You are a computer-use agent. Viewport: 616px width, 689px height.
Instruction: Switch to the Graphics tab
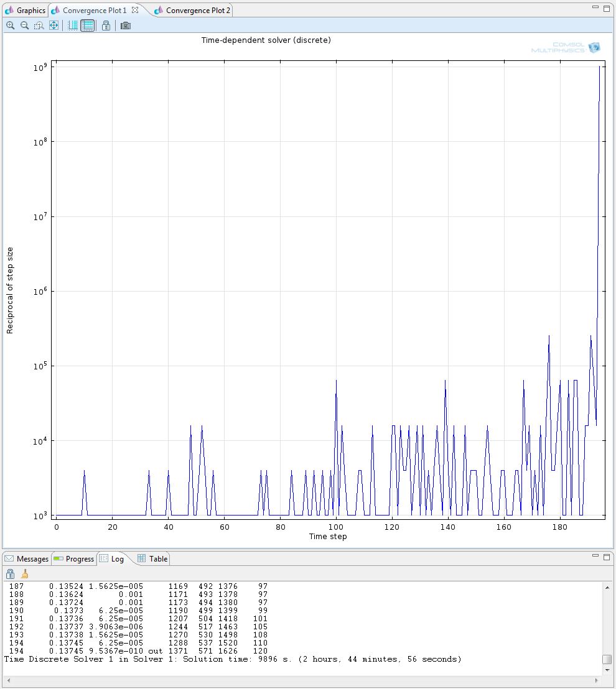coord(26,10)
